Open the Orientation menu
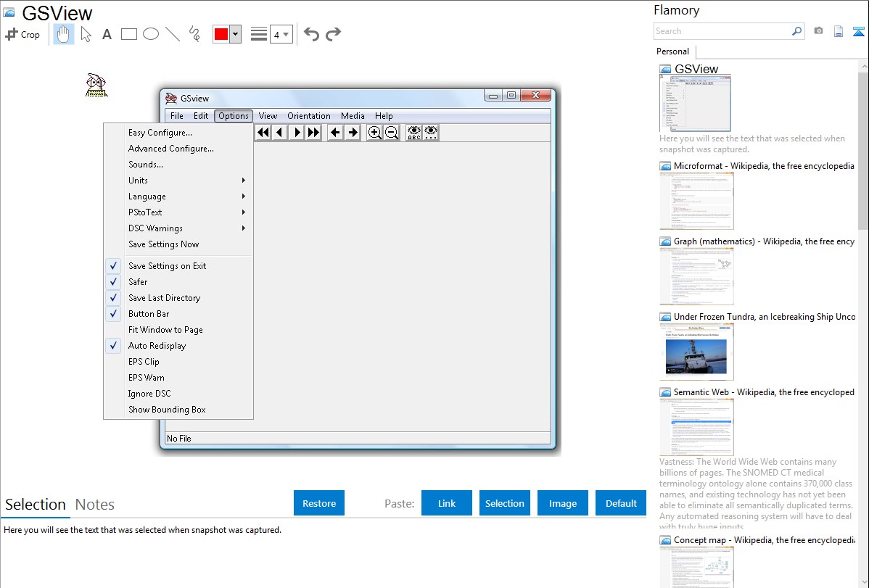This screenshot has height=588, width=869. [x=309, y=116]
